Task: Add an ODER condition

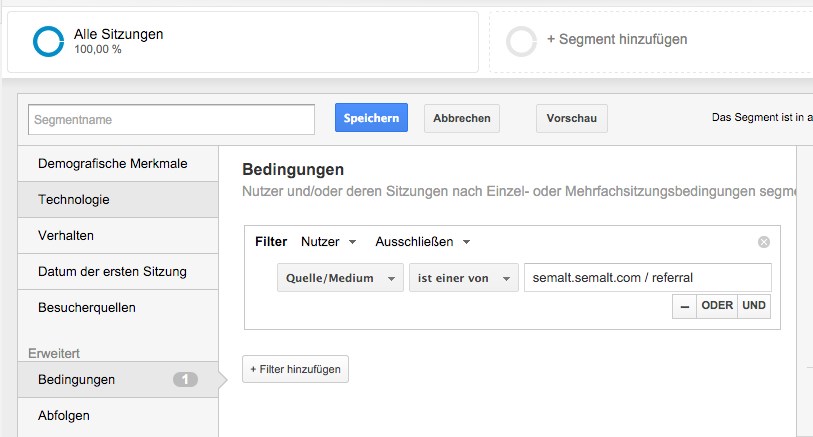Action: [717, 306]
